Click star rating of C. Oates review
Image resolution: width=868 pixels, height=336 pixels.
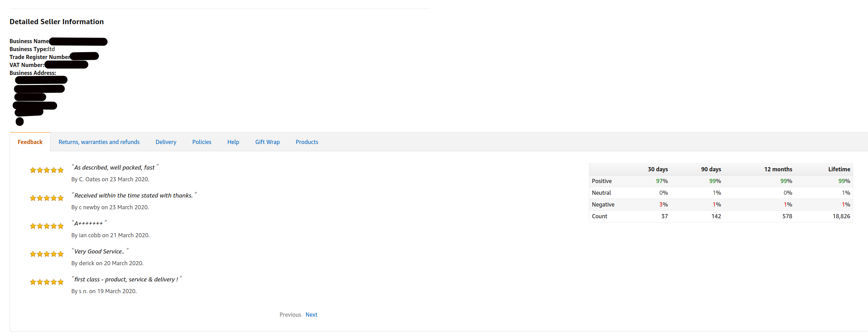(47, 170)
